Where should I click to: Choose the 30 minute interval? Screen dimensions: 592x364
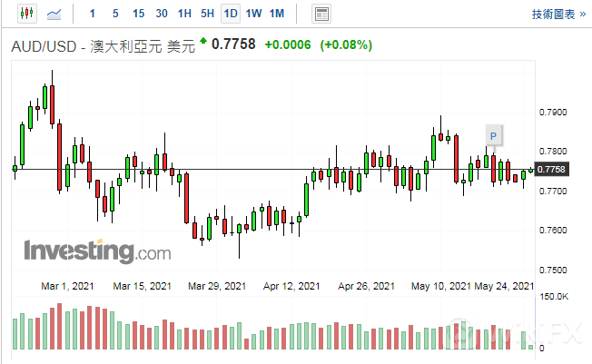click(x=162, y=14)
